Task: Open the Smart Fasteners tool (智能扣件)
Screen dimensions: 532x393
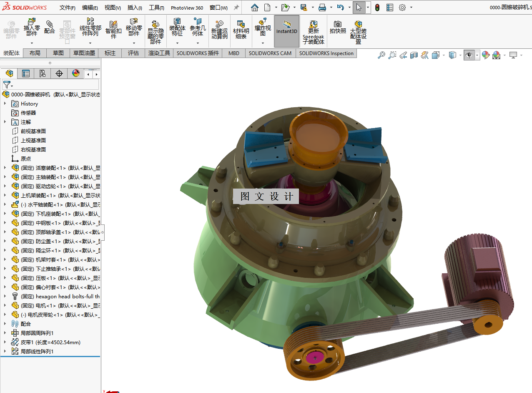Action: (113, 30)
